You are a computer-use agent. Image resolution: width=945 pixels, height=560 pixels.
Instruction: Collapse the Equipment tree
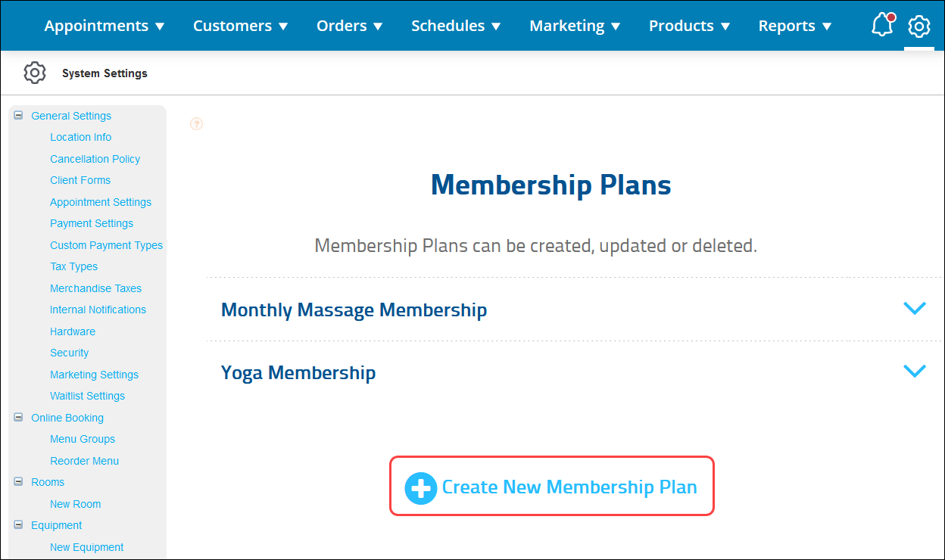[17, 524]
